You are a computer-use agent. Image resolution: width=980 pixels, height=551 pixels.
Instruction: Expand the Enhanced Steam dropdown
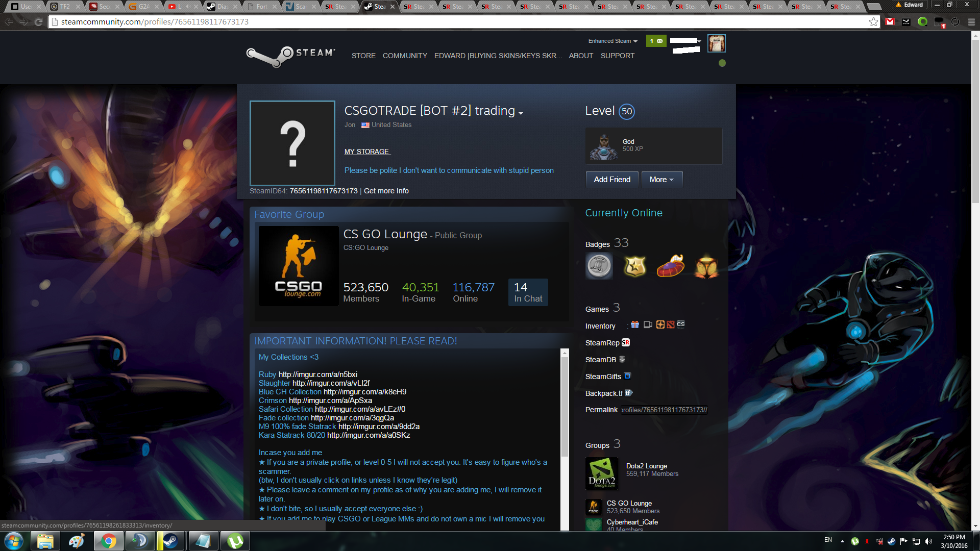pyautogui.click(x=612, y=41)
